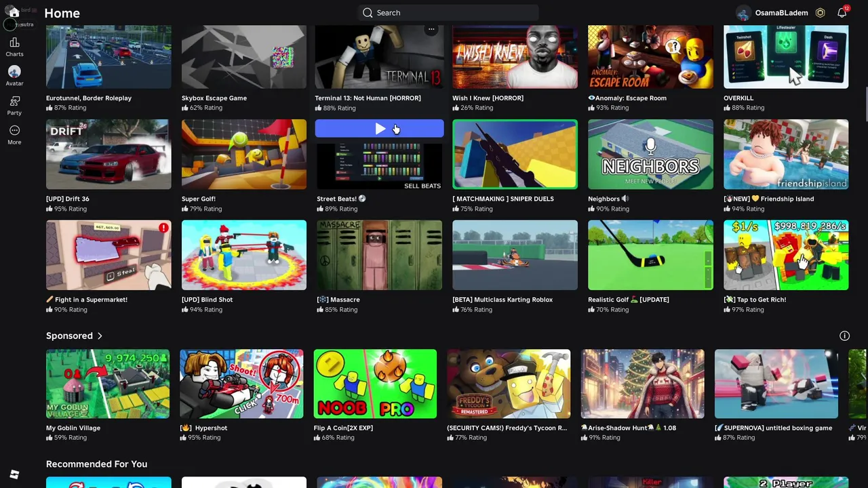This screenshot has height=488, width=868.
Task: Open Multiclass Karting Roblox thumbnail
Action: point(515,255)
